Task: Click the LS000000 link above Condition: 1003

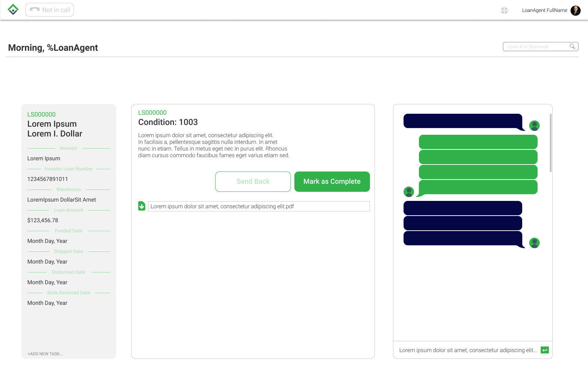Action: (x=152, y=113)
